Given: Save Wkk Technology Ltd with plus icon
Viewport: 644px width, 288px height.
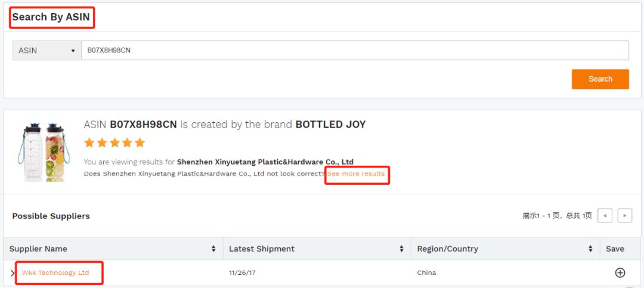Looking at the screenshot, I should (x=620, y=273).
